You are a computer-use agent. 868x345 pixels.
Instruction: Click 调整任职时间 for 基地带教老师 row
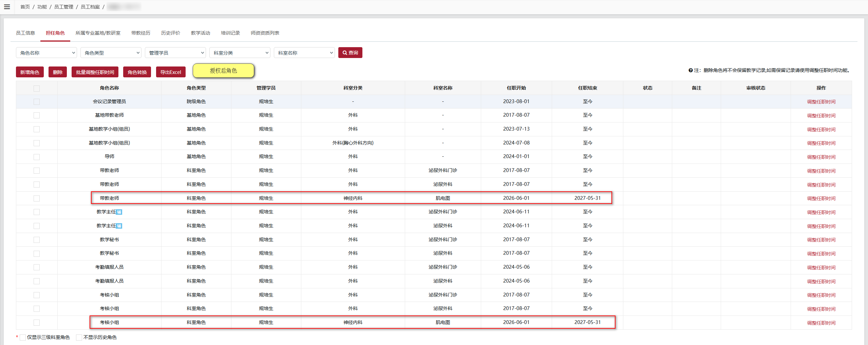[x=821, y=116]
